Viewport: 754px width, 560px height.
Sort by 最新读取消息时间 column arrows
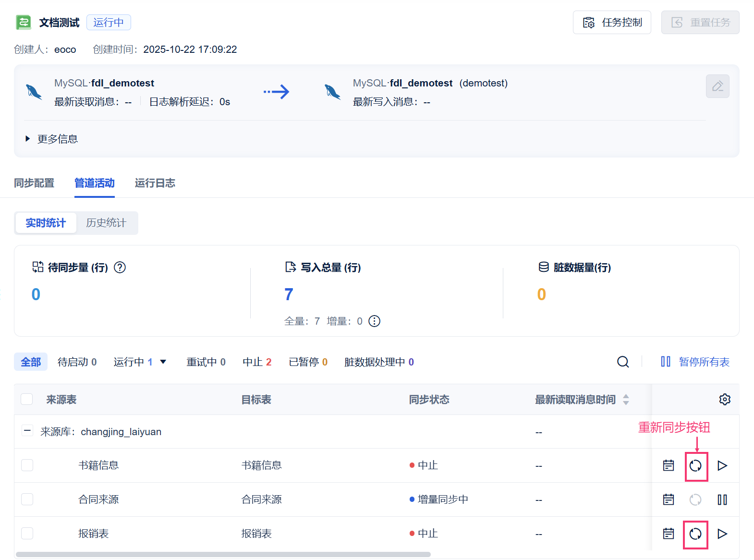[x=626, y=400]
